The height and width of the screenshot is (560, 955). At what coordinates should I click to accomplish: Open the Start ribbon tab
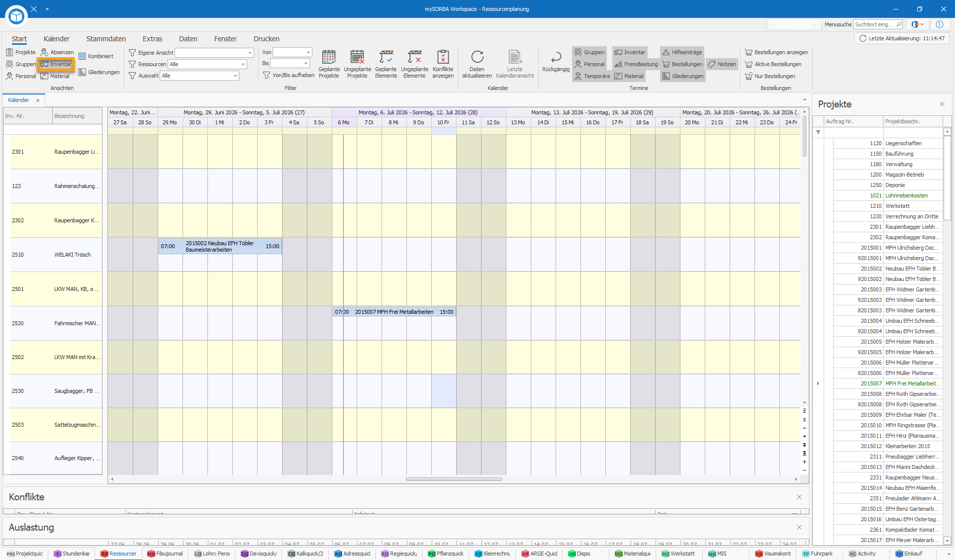[19, 39]
